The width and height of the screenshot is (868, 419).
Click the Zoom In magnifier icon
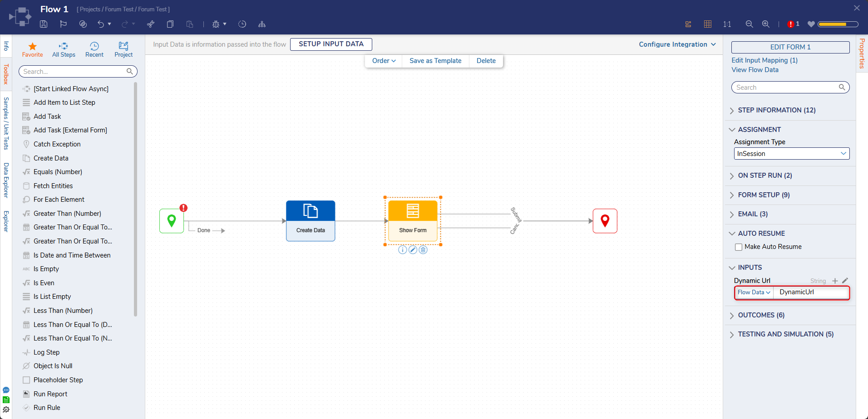click(765, 24)
